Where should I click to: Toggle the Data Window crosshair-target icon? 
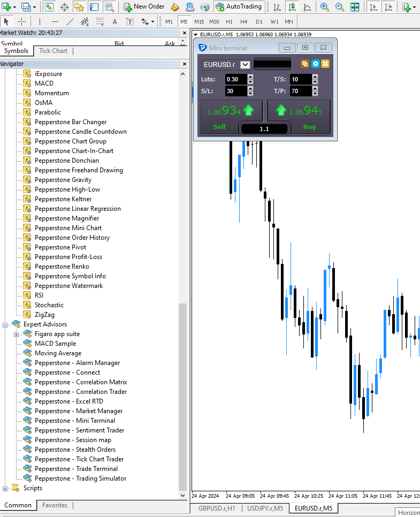click(64, 6)
